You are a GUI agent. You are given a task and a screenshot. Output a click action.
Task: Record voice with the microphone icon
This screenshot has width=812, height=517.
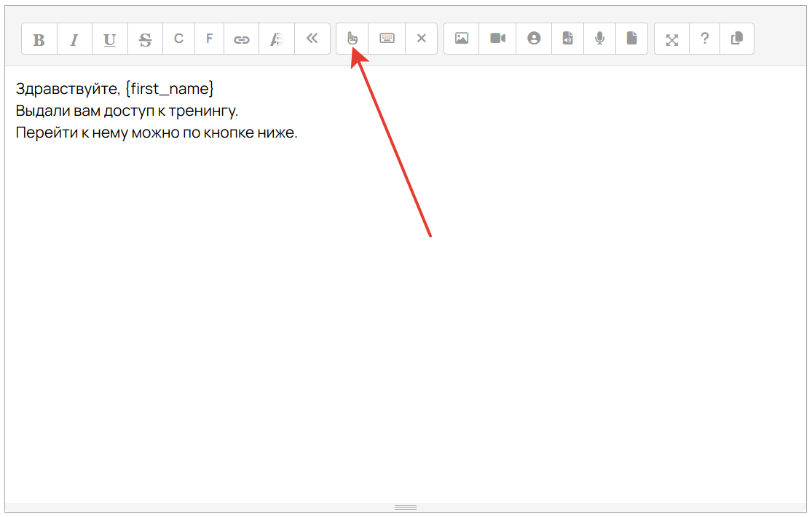click(599, 39)
